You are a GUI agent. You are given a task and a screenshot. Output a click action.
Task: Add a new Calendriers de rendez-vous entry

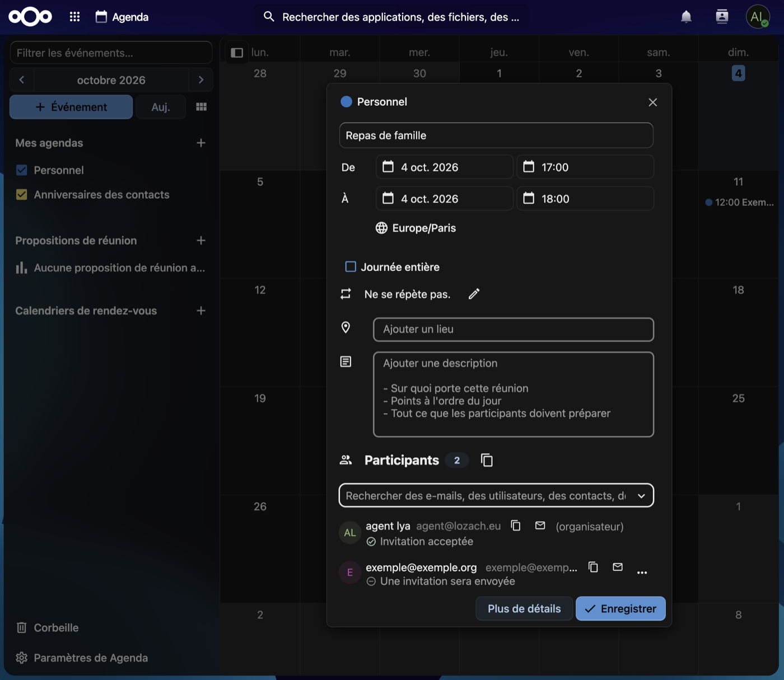[x=201, y=311]
